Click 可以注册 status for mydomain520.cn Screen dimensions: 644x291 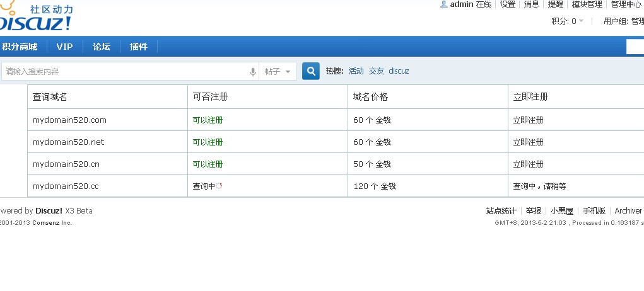click(208, 164)
